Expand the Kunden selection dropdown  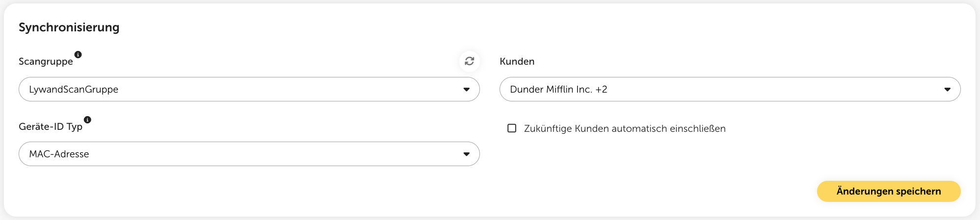pyautogui.click(x=730, y=89)
